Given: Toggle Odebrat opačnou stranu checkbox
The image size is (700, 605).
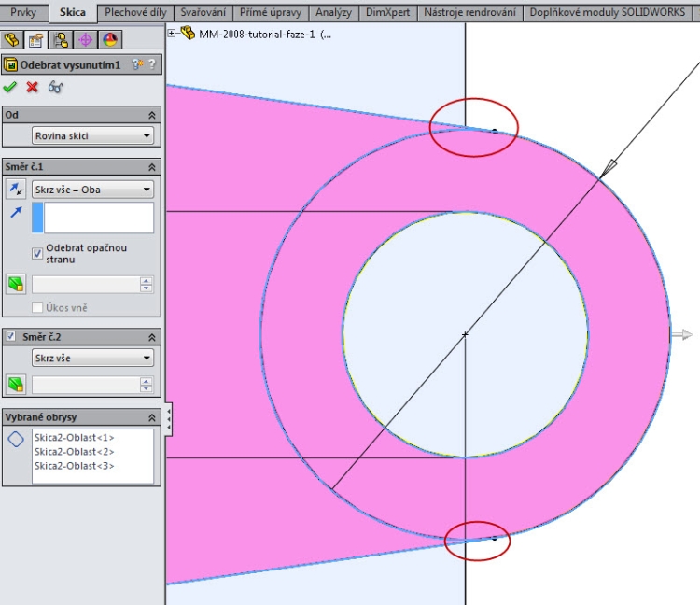Looking at the screenshot, I should tap(37, 254).
